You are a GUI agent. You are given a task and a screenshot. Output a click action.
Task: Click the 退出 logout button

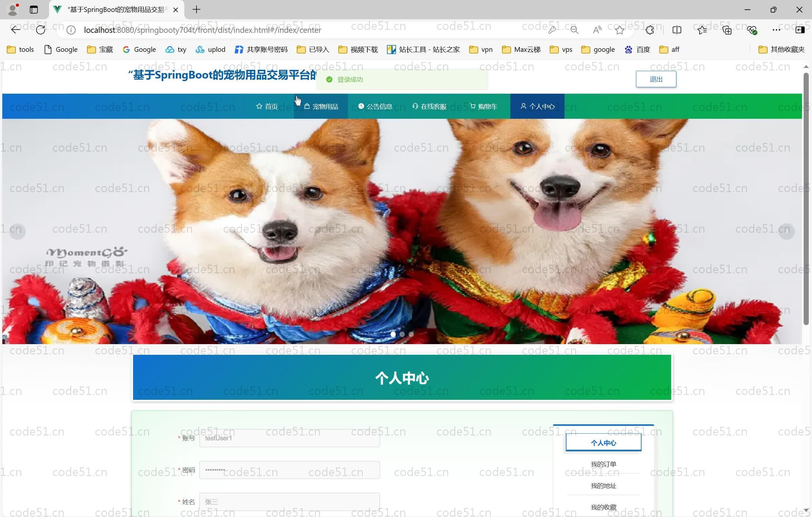pyautogui.click(x=656, y=79)
